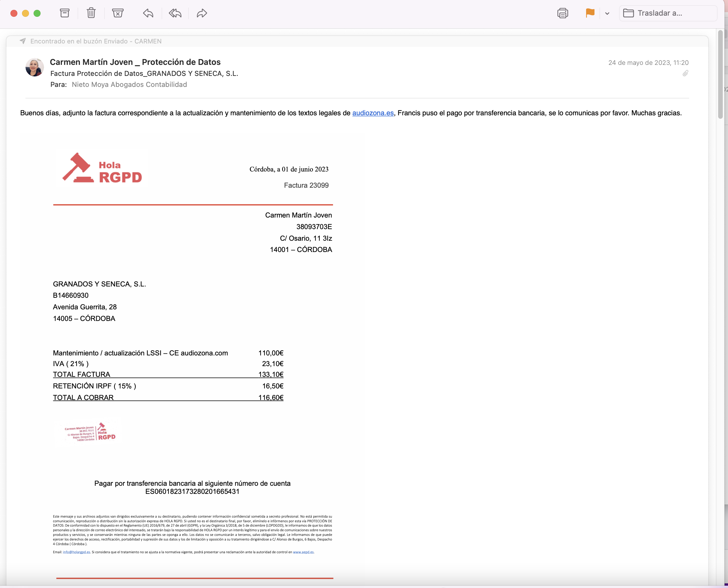Click the vertical scrollbar of the message
Screen dimensions: 728x588
[x=720, y=74]
